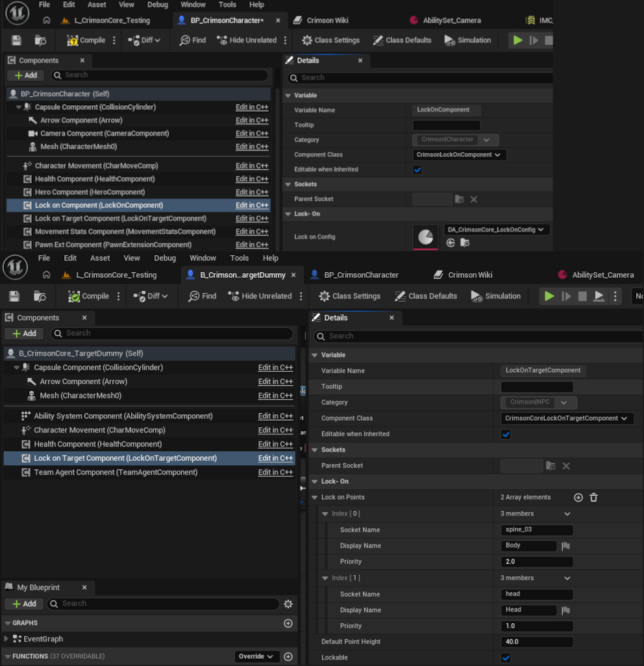Click Hide Unrelated in the BP_CrimsonCharacter toolbar
The width and height of the screenshot is (644, 666).
[x=247, y=40]
